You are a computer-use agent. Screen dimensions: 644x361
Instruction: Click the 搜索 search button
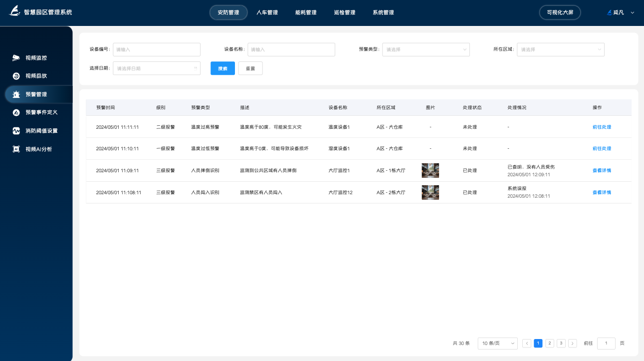(x=222, y=68)
